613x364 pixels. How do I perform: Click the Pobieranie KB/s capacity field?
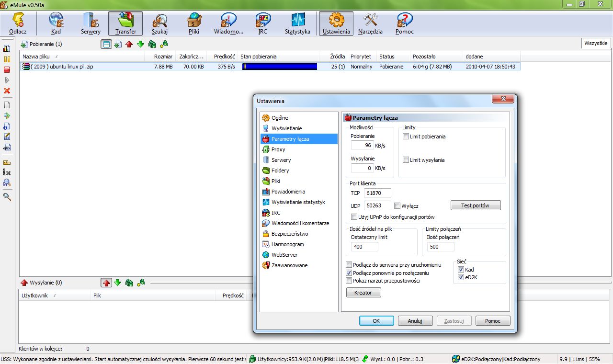click(x=363, y=145)
